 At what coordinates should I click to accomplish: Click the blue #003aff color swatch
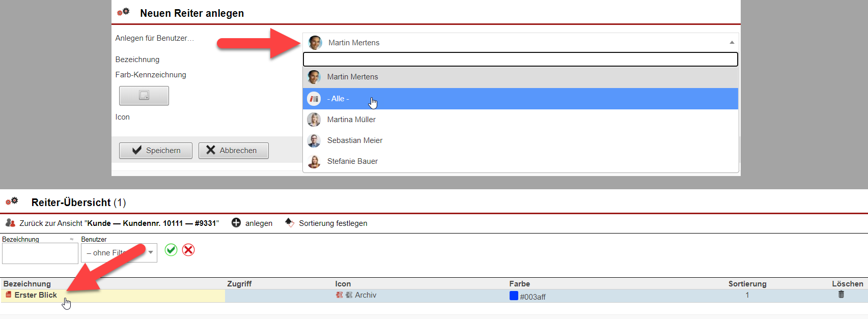(x=514, y=296)
